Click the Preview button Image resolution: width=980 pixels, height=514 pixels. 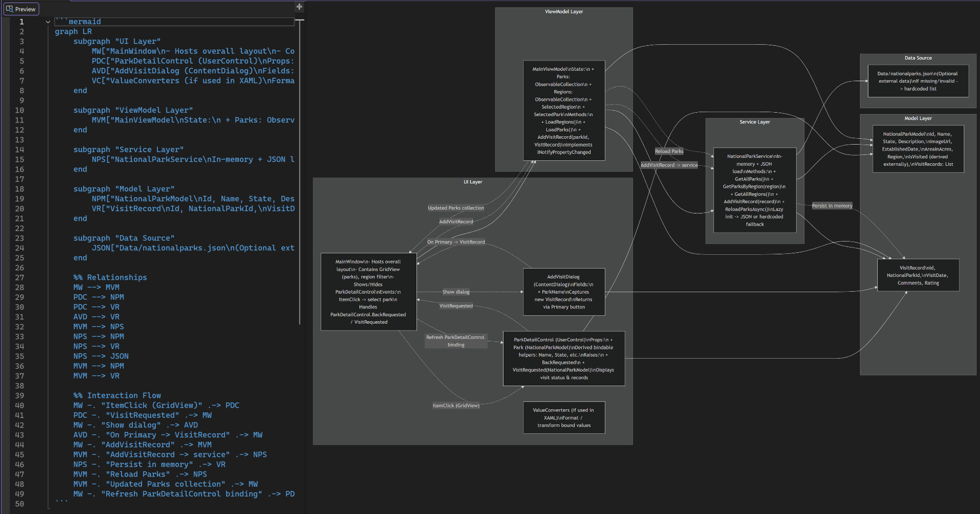(21, 9)
